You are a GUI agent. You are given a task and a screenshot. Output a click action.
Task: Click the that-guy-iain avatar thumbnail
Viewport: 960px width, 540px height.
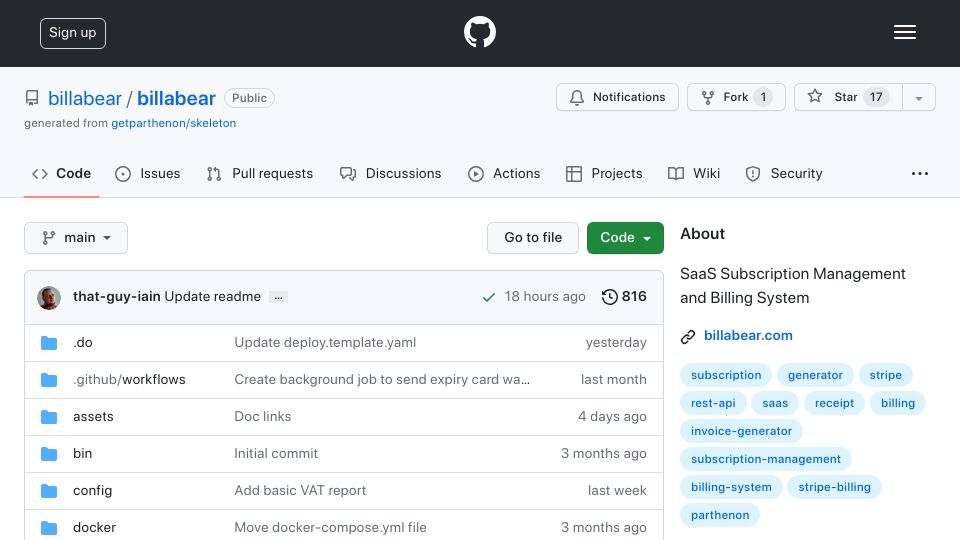point(49,298)
